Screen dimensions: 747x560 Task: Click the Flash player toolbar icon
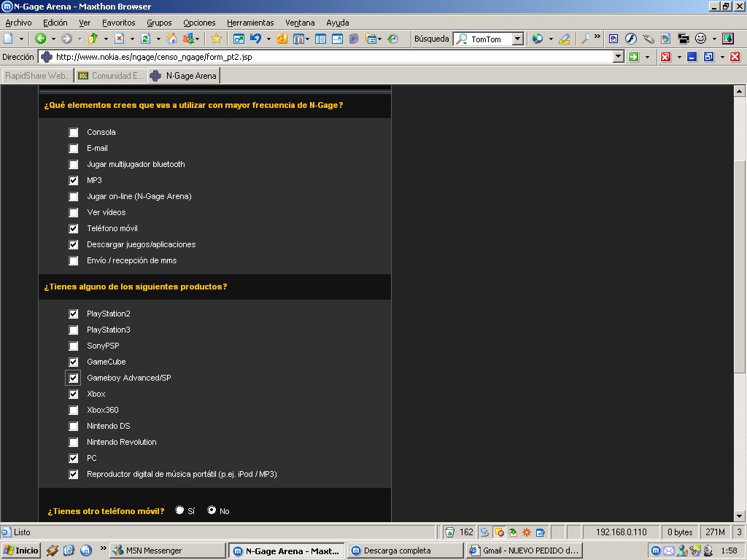pyautogui.click(x=631, y=39)
